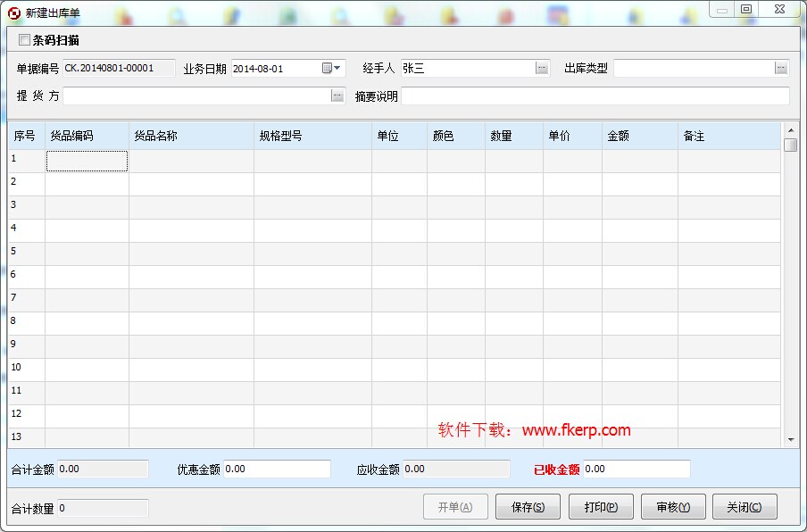The width and height of the screenshot is (807, 532).
Task: Click the 合计数量 field
Action: [103, 508]
